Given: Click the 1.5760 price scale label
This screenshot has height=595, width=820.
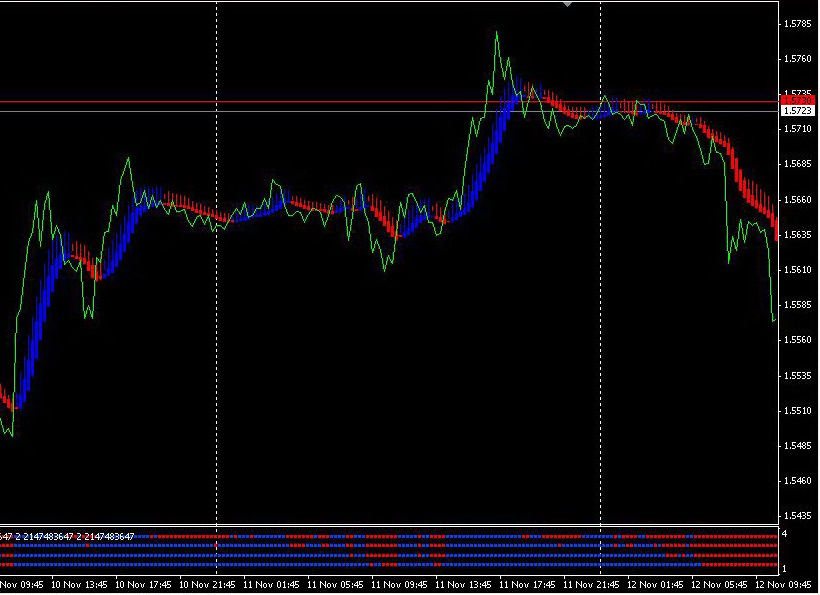Looking at the screenshot, I should tap(798, 59).
